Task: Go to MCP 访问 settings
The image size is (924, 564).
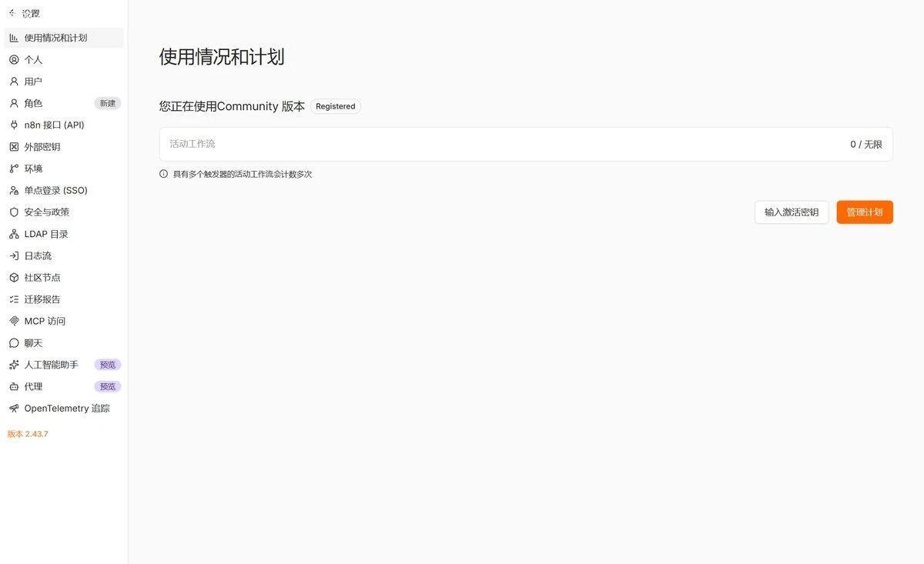Action: point(64,321)
